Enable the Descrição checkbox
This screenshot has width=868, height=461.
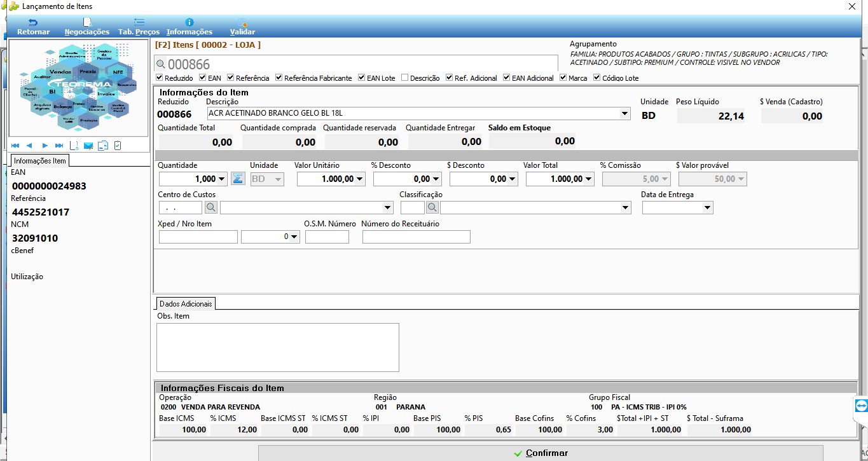405,78
